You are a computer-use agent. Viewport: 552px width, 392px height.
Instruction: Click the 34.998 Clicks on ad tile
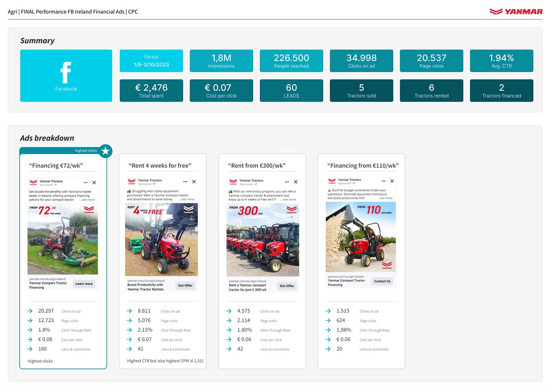362,61
